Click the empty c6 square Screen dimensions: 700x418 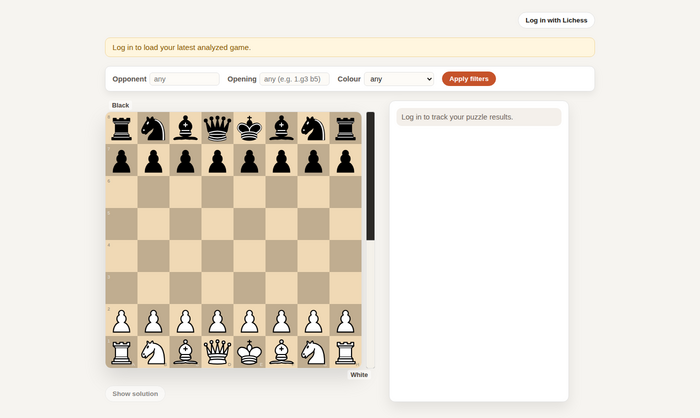(186, 192)
